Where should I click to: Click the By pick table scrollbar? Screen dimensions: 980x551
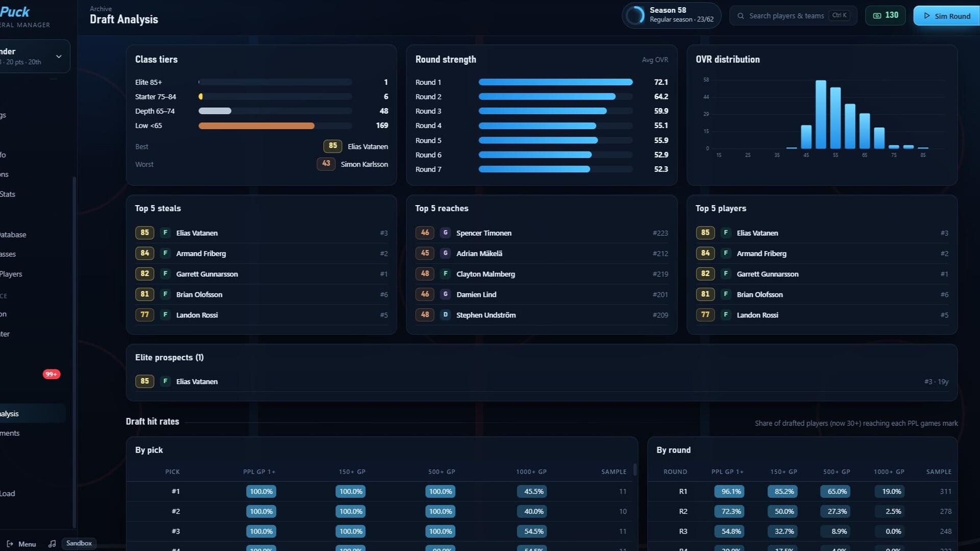point(635,469)
